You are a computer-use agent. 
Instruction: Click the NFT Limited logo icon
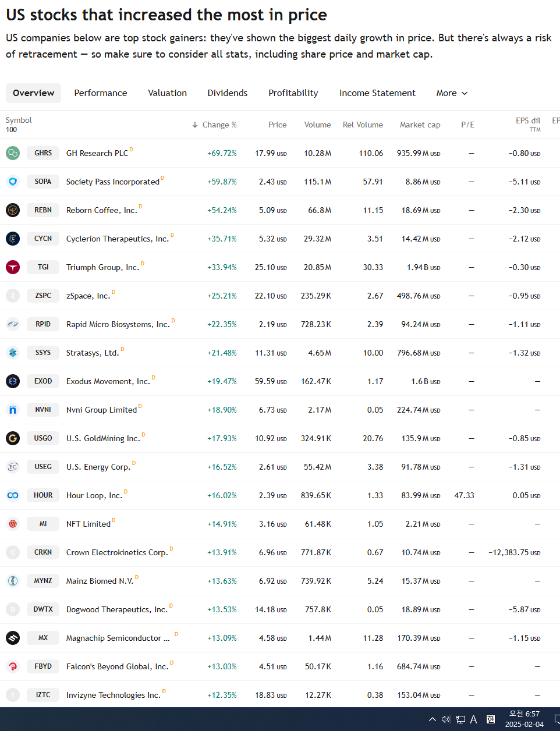pos(13,524)
